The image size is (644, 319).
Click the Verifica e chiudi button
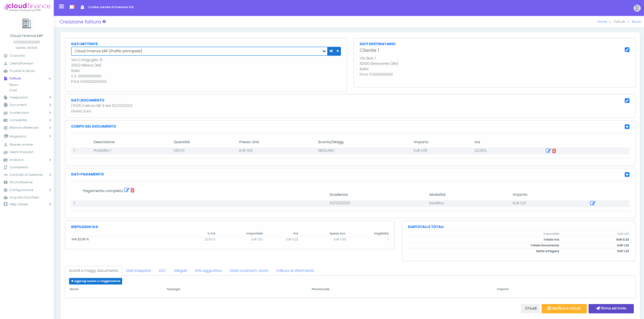coord(564,308)
